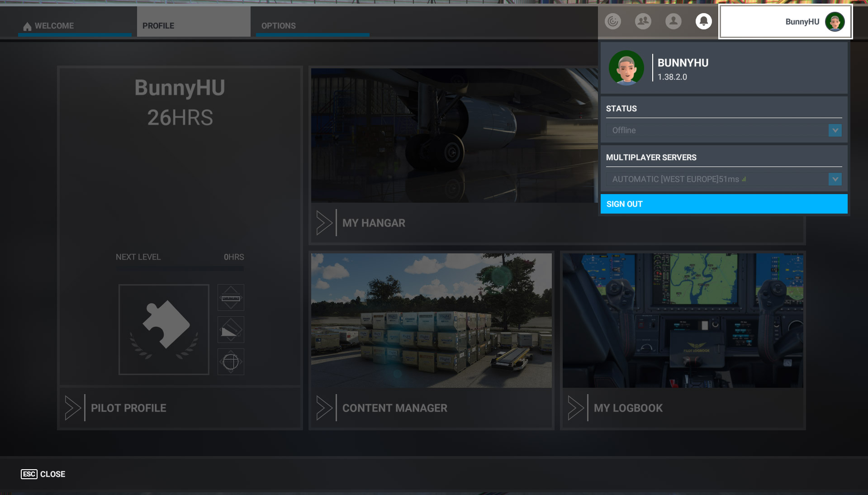
Task: Click the BunnyHU avatar in dropdown panel
Action: tap(626, 68)
